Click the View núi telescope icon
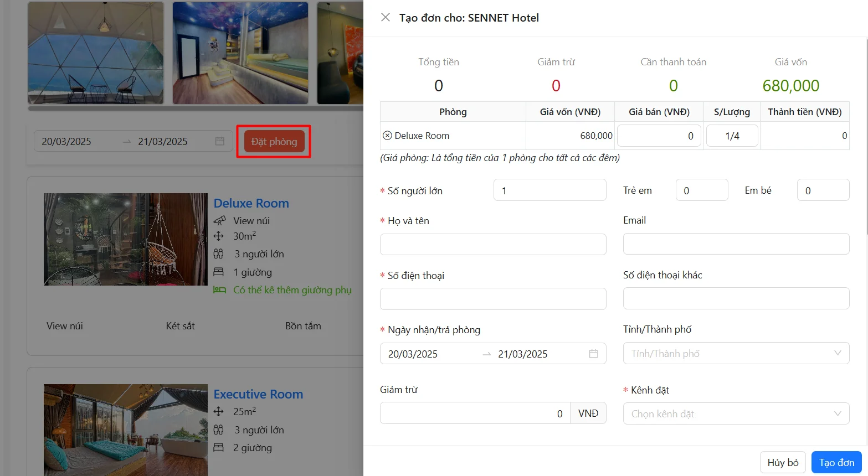This screenshot has width=868, height=476. tap(219, 220)
